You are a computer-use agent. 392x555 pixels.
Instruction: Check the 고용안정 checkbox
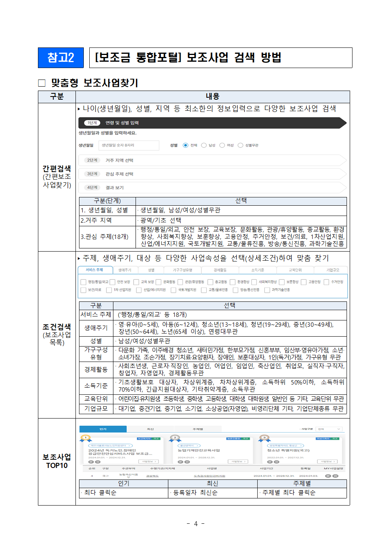[x=304, y=282]
